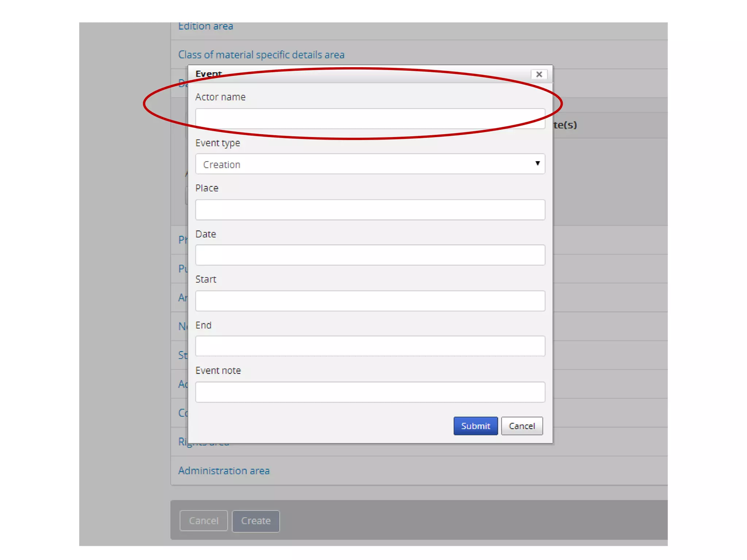Click the Actor name input field
The image size is (747, 560).
point(370,118)
